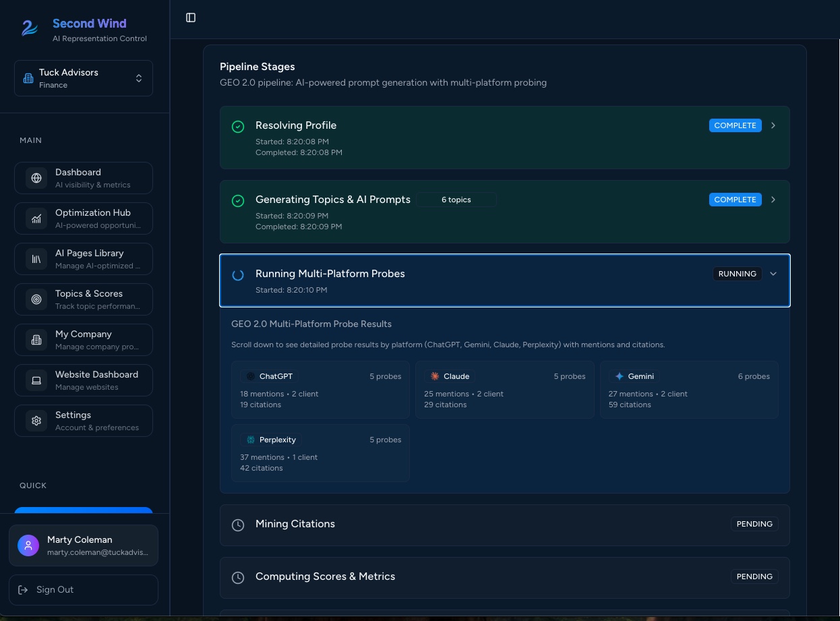Click the AI Pages Library icon
Viewport: 840px width, 621px height.
(36, 259)
